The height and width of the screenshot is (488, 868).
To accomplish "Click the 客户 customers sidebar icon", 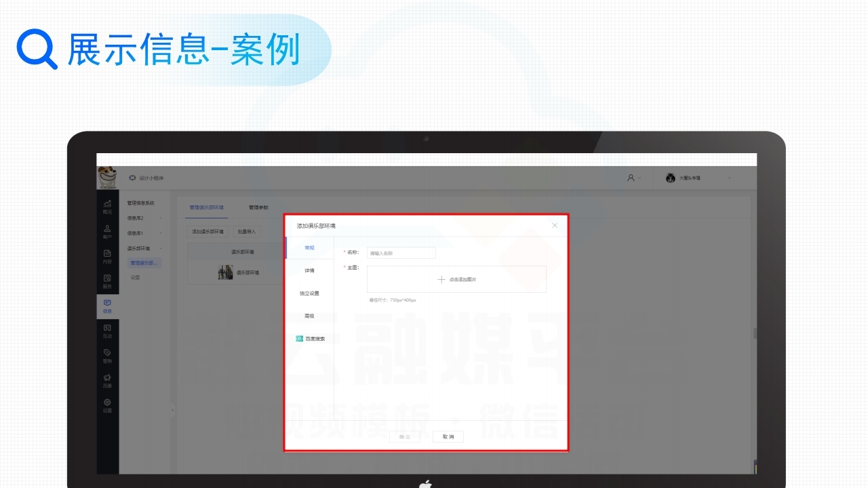I will click(107, 231).
